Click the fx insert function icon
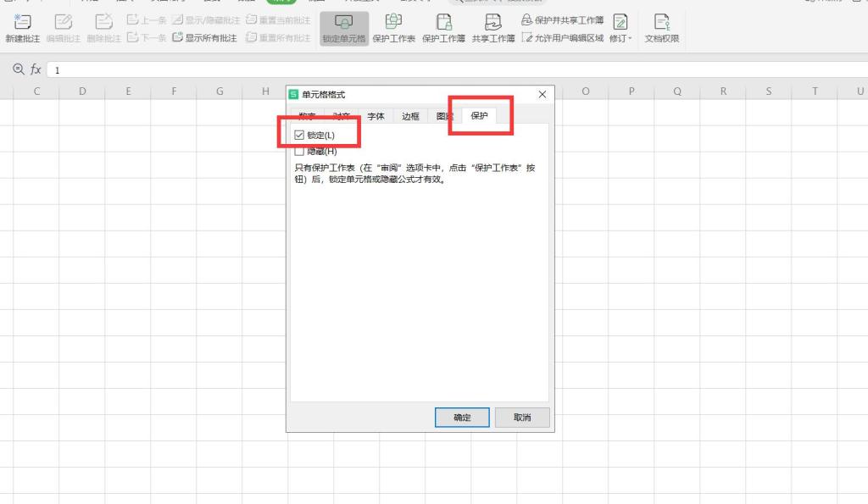Screen dimensions: 868x504 [x=36, y=69]
